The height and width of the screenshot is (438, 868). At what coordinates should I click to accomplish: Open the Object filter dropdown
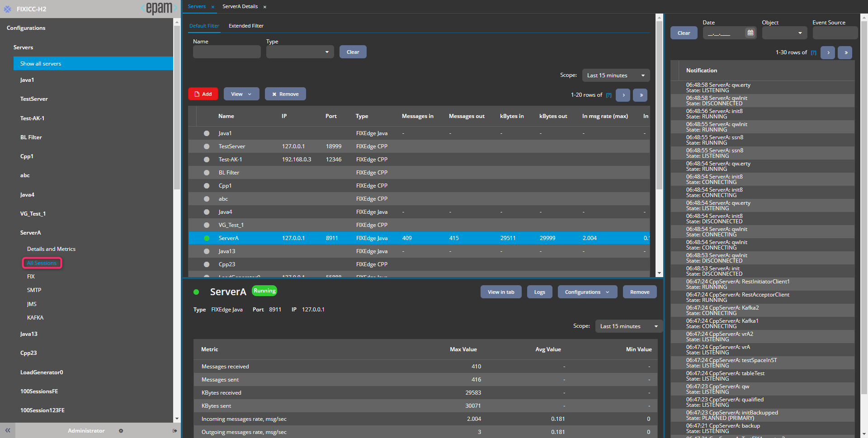click(x=784, y=33)
